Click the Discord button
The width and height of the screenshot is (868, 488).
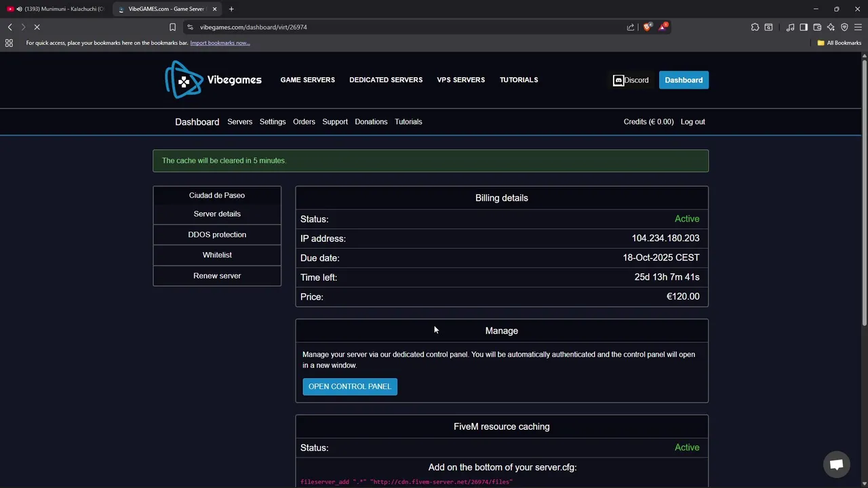[631, 80]
